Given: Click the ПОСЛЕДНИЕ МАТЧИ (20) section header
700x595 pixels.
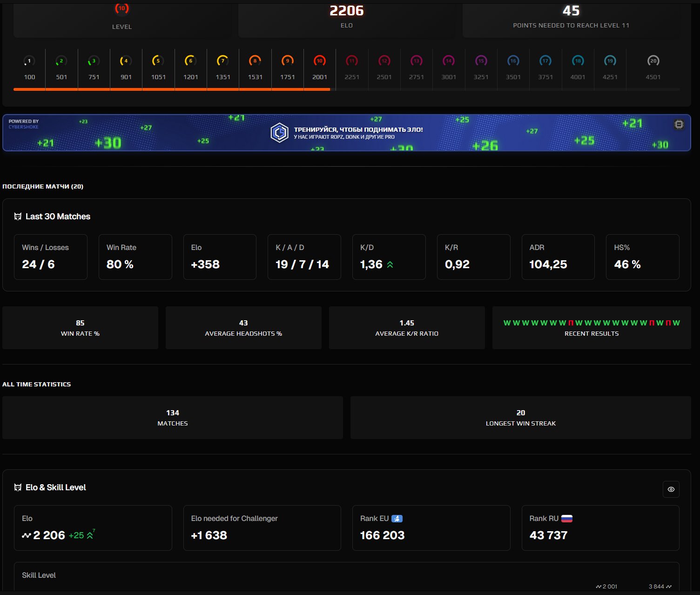Looking at the screenshot, I should (42, 185).
